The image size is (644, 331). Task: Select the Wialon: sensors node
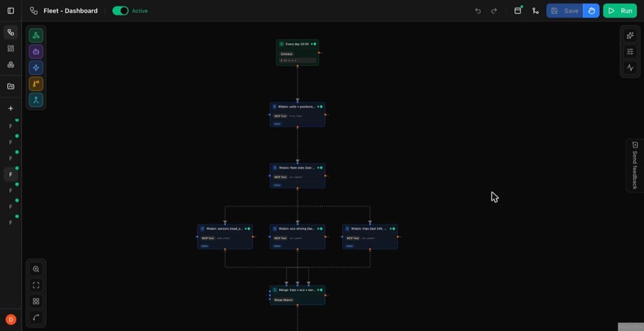(225, 237)
